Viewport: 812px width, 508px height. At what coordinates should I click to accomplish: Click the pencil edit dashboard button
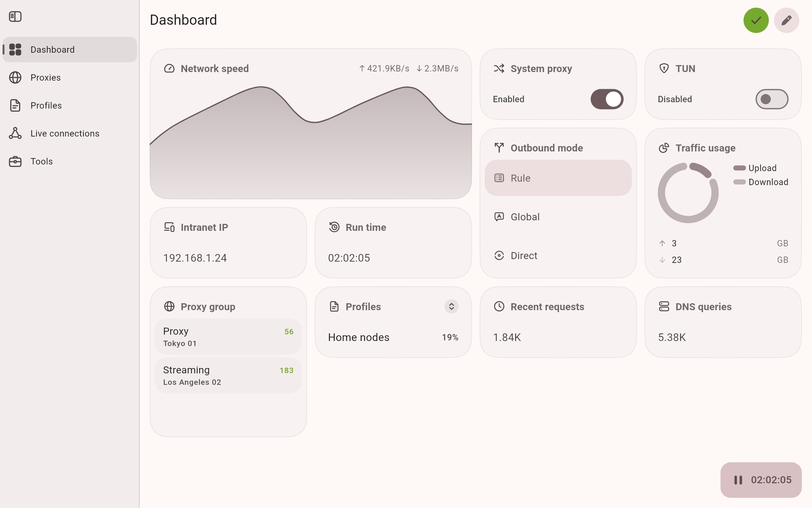click(787, 20)
